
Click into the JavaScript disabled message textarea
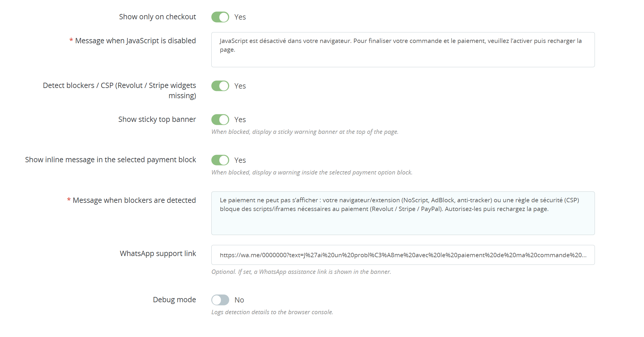403,50
